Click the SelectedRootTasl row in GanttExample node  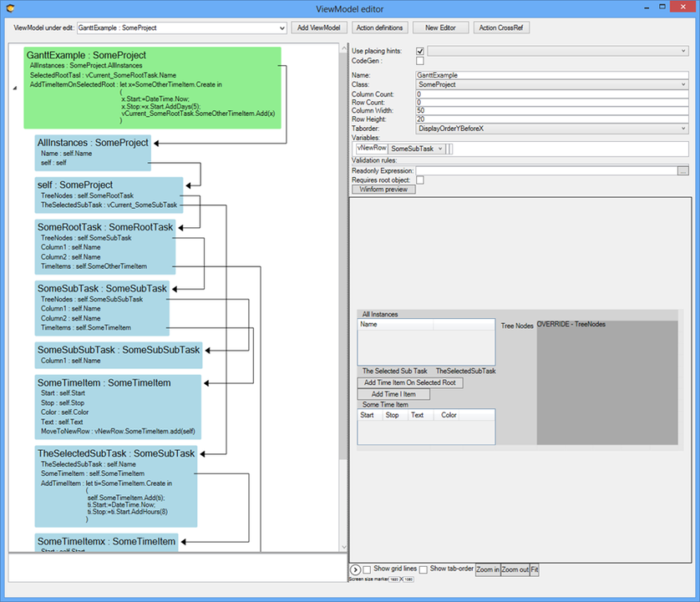103,75
